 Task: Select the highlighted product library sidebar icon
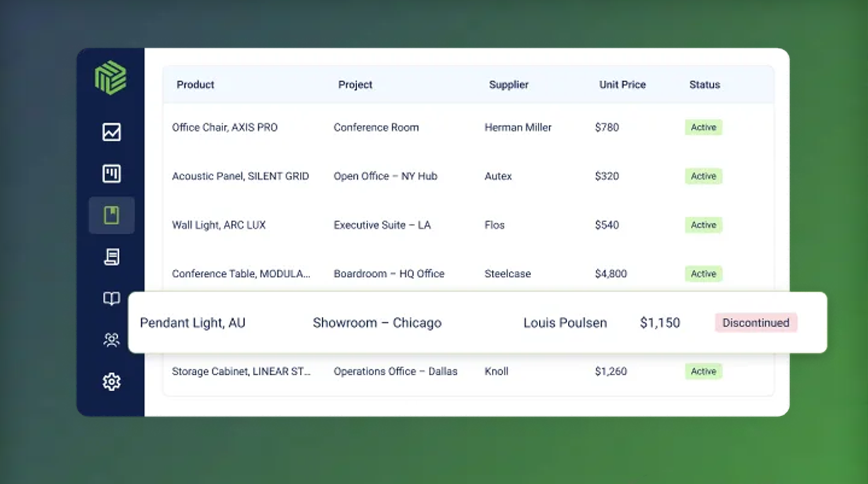click(x=112, y=215)
